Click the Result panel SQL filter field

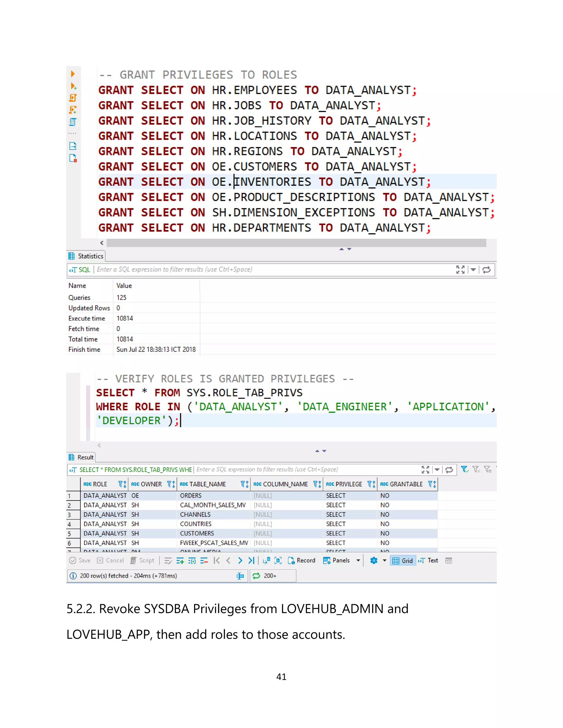click(307, 469)
